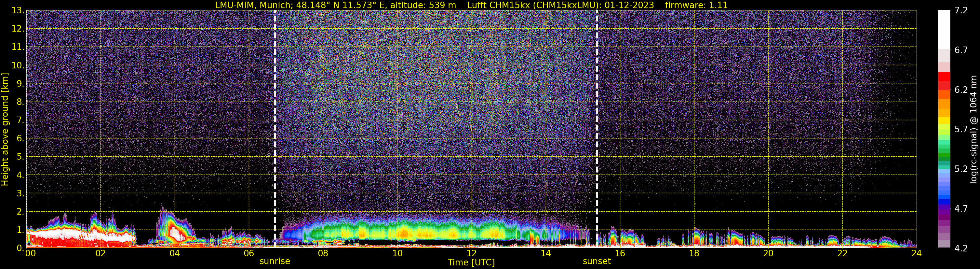Screen dimensions: 980x269
Task: Click the time-axis tick label "04"
Action: pos(175,253)
